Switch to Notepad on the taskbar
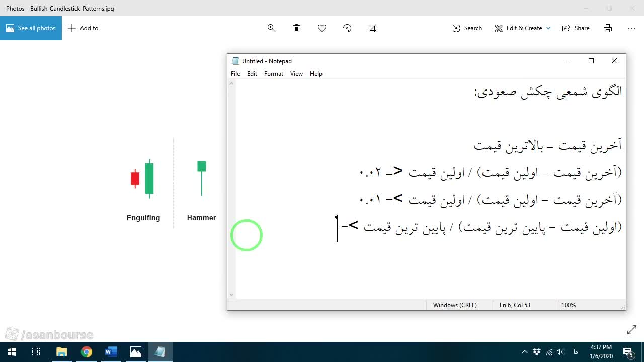This screenshot has width=644, height=362. pos(160,352)
